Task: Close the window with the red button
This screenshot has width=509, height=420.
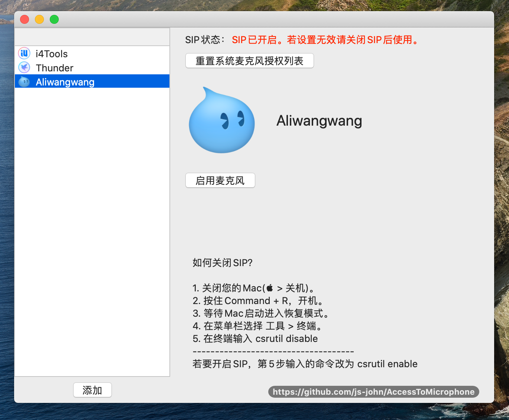Action: [x=25, y=19]
